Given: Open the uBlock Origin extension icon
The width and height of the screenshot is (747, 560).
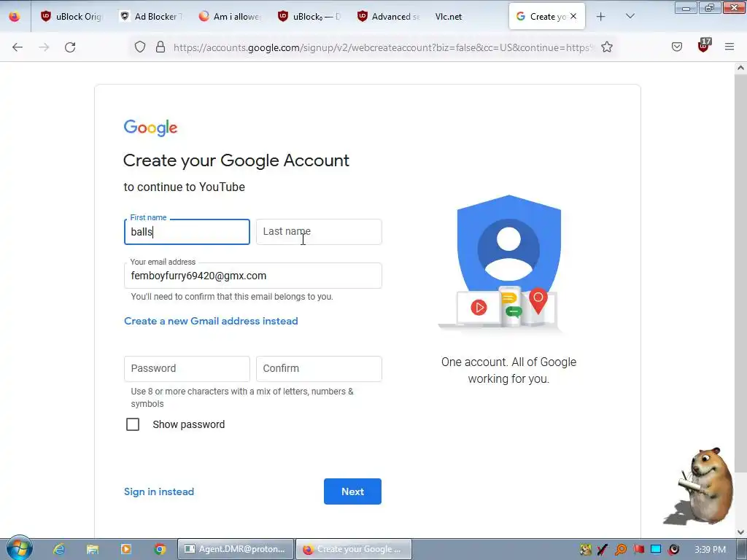Looking at the screenshot, I should (704, 46).
